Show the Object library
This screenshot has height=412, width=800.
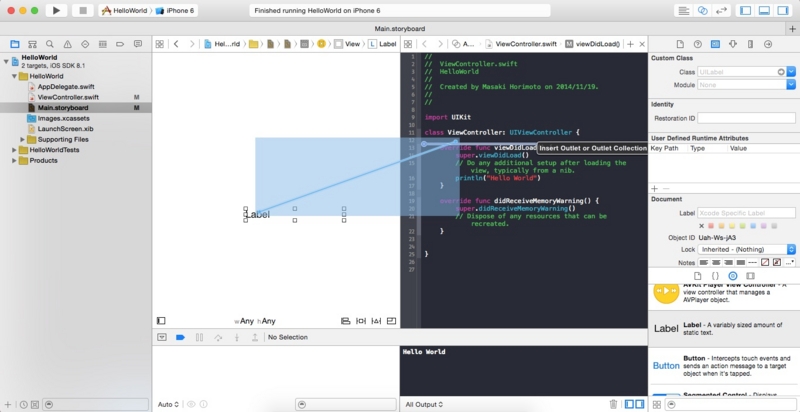[x=733, y=276]
